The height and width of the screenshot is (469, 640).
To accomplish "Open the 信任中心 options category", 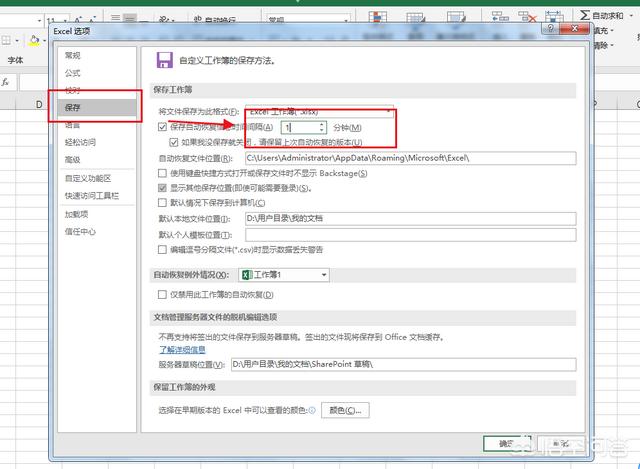I will [80, 231].
